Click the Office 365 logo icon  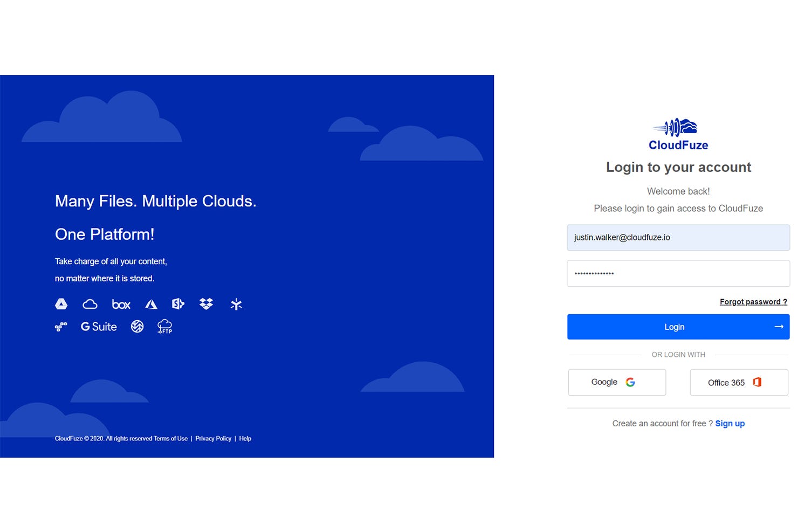pyautogui.click(x=757, y=382)
